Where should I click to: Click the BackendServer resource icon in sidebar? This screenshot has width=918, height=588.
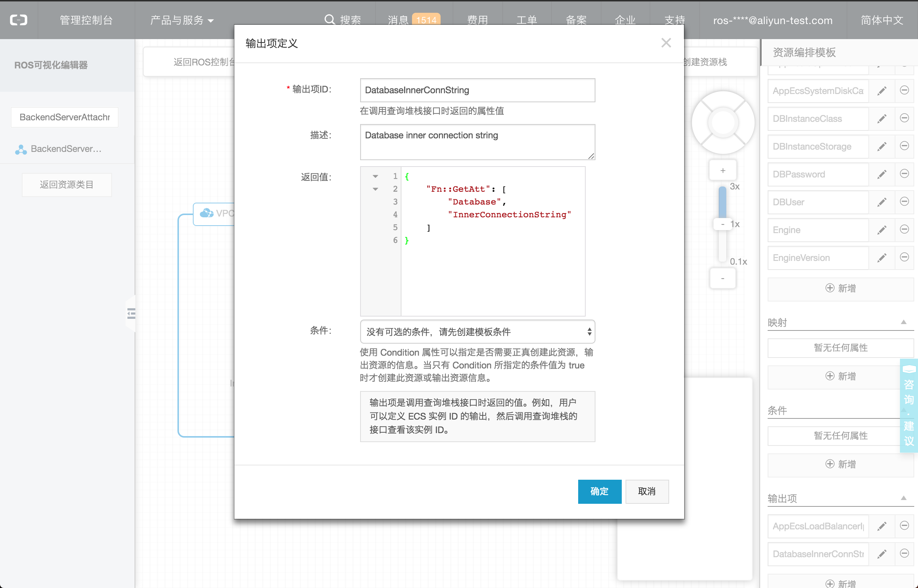tap(21, 149)
